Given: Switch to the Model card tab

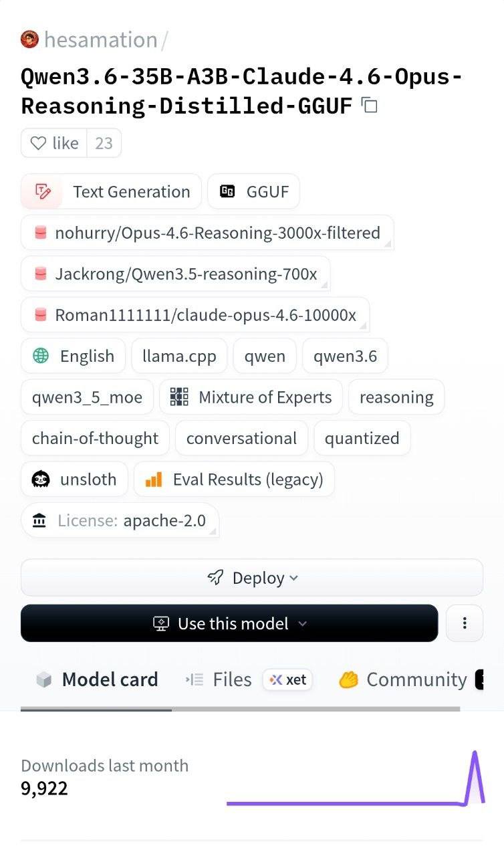Looking at the screenshot, I should click(97, 679).
